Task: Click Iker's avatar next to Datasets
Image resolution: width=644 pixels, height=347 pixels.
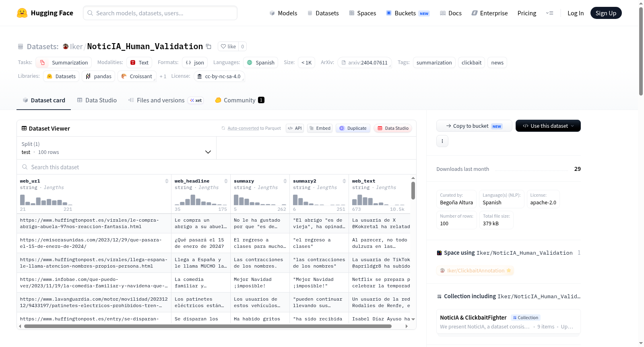Action: coord(66,46)
